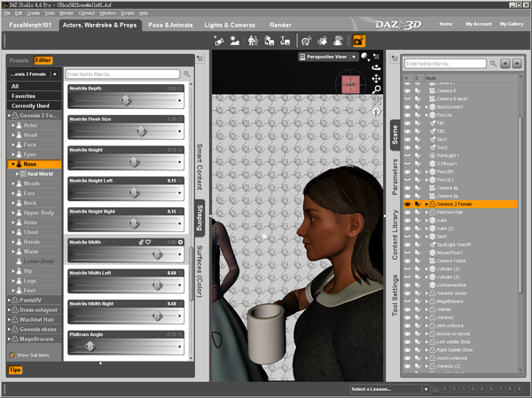Expand the Real World subgroup

[x=18, y=174]
